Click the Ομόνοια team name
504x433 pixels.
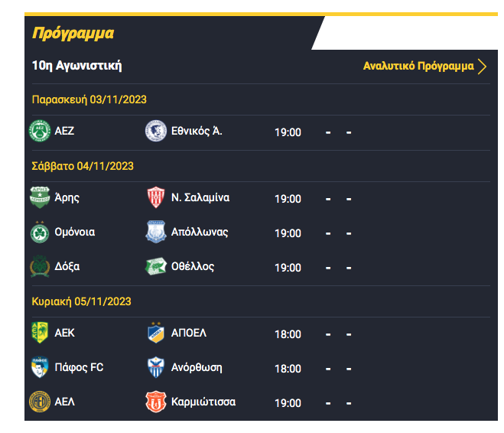coord(75,232)
